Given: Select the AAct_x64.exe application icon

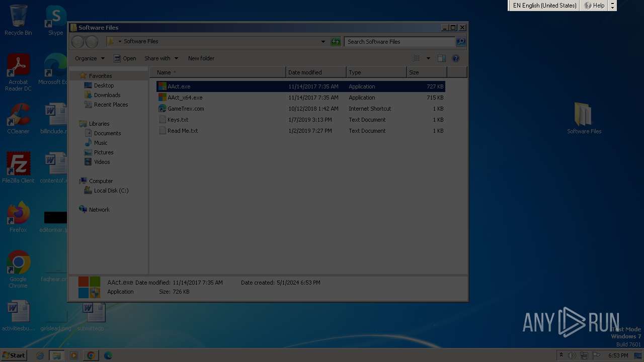Looking at the screenshot, I should [162, 98].
